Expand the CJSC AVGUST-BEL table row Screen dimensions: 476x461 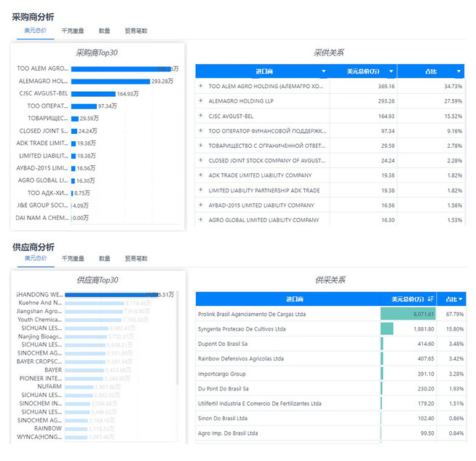pyautogui.click(x=200, y=116)
